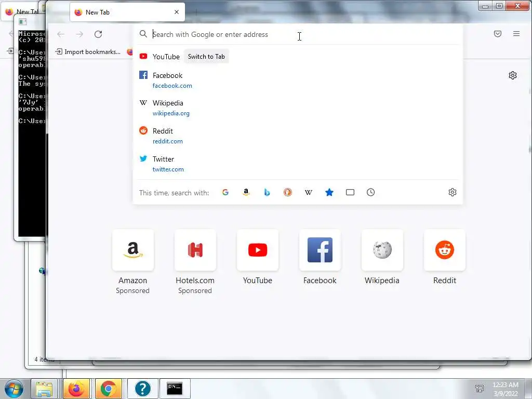
Task: Click the YouTube suggestion row
Action: [x=298, y=57]
